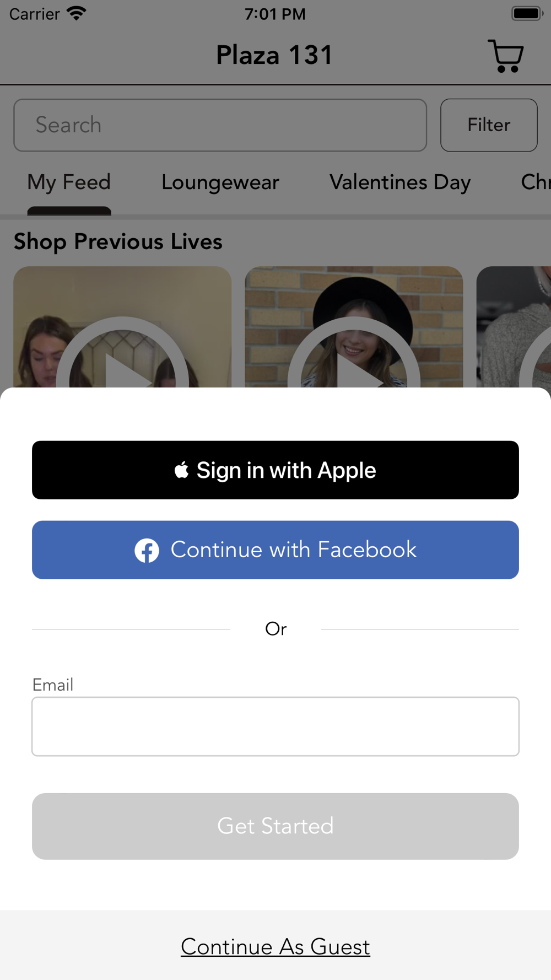The image size is (551, 980).
Task: Check the battery icon in status bar
Action: pyautogui.click(x=527, y=13)
